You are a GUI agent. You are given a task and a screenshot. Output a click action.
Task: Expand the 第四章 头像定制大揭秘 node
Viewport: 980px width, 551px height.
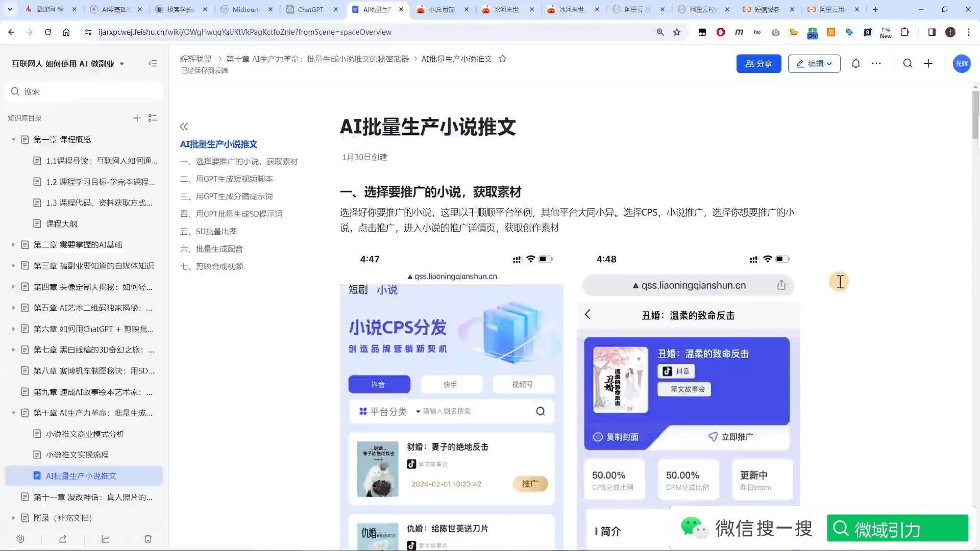pos(14,287)
